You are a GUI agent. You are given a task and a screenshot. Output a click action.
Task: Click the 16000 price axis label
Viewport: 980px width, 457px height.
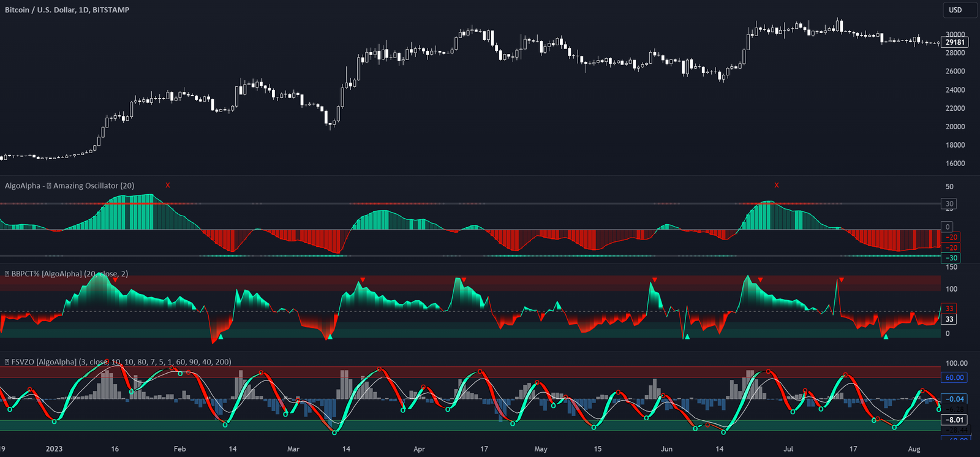956,164
